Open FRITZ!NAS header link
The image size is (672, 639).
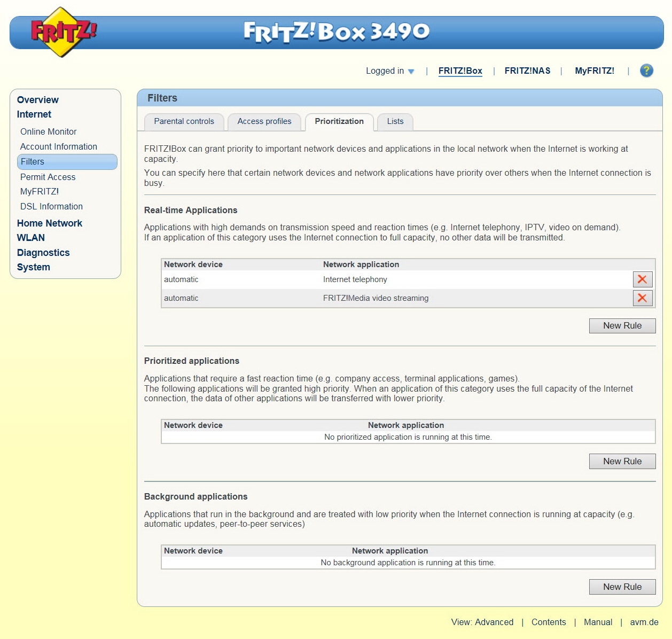pos(527,71)
